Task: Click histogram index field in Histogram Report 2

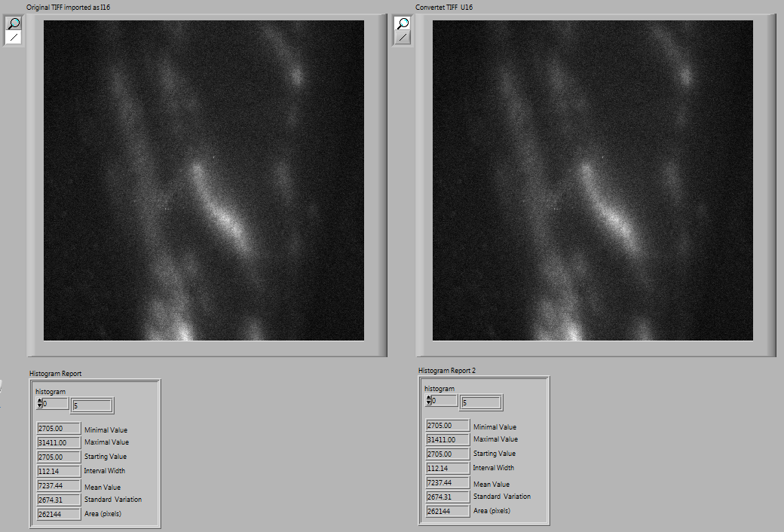Action: pyautogui.click(x=444, y=400)
